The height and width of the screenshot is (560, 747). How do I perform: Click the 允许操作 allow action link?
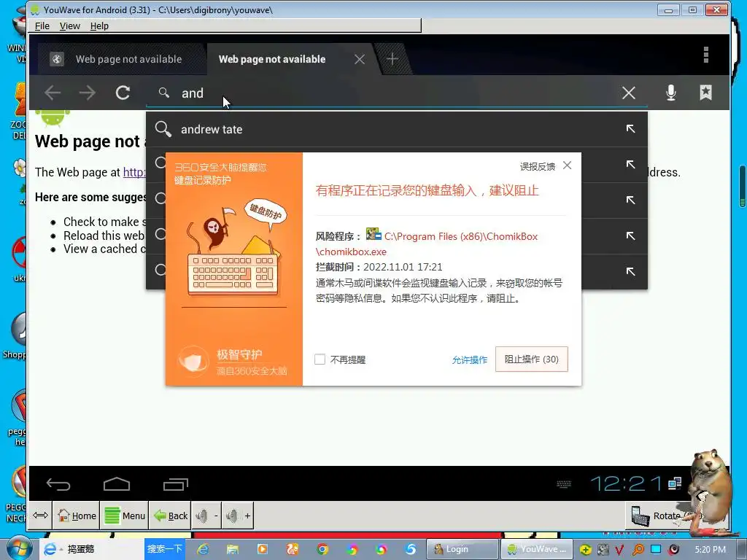[x=469, y=359]
